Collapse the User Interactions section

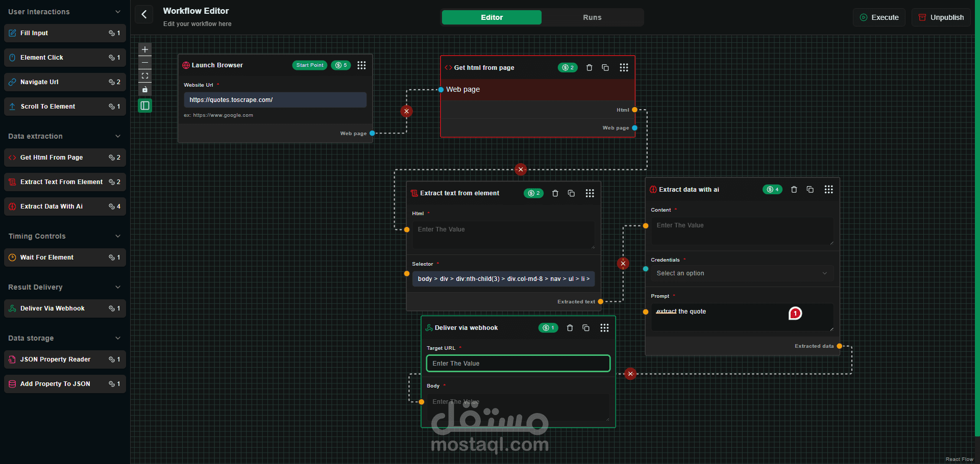118,11
